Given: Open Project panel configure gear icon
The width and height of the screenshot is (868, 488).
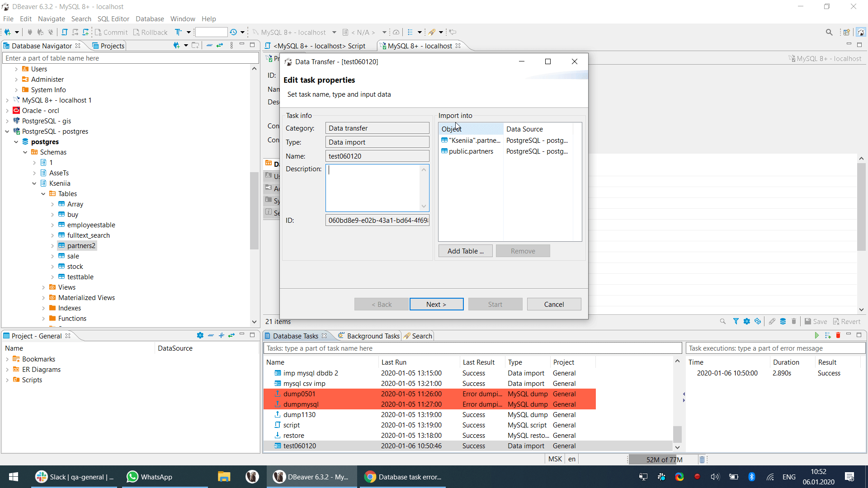Looking at the screenshot, I should click(x=200, y=335).
